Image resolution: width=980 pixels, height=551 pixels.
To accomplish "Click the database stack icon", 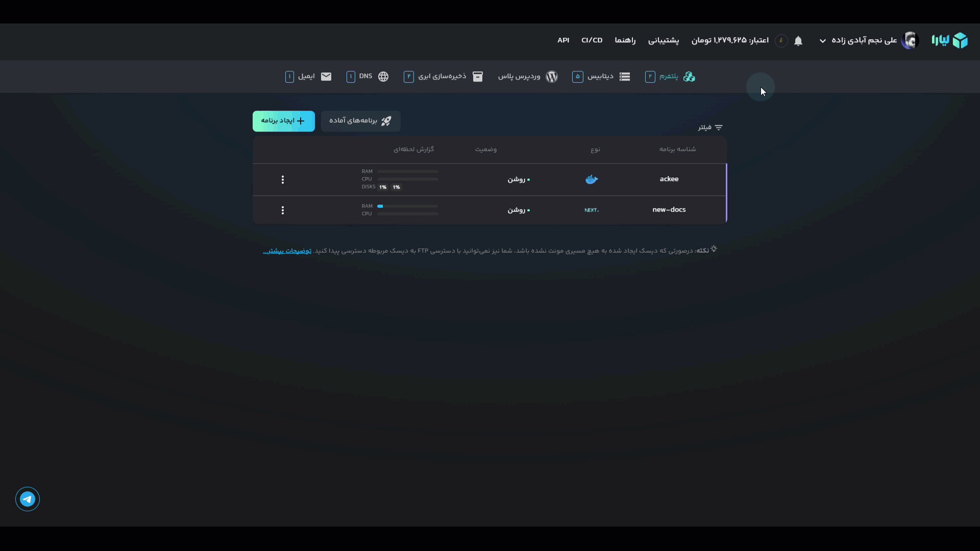I will [x=625, y=77].
